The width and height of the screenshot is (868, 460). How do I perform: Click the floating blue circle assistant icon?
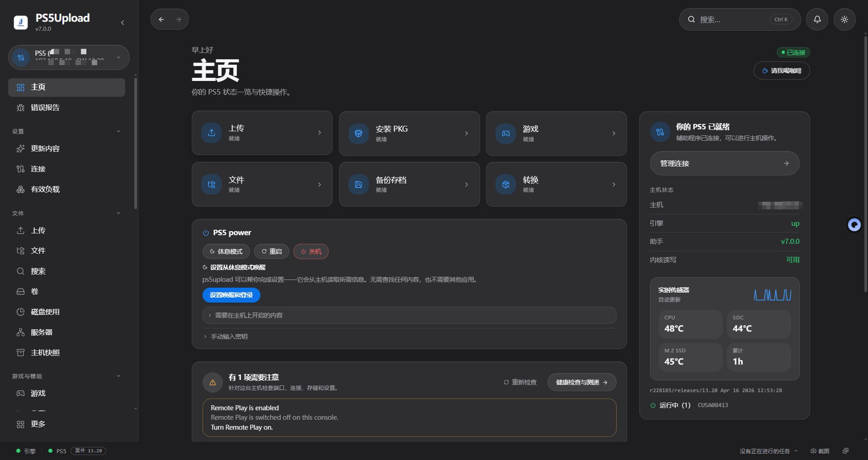[x=854, y=224]
